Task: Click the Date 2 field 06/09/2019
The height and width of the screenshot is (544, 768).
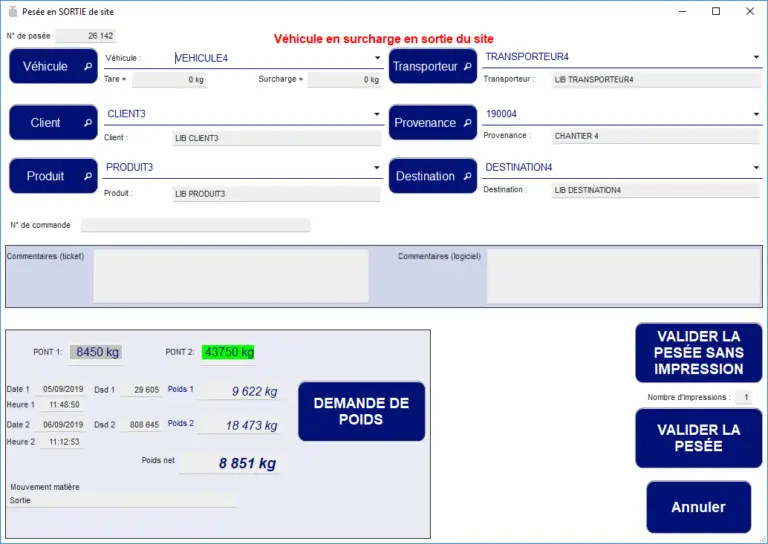Action: [x=62, y=425]
